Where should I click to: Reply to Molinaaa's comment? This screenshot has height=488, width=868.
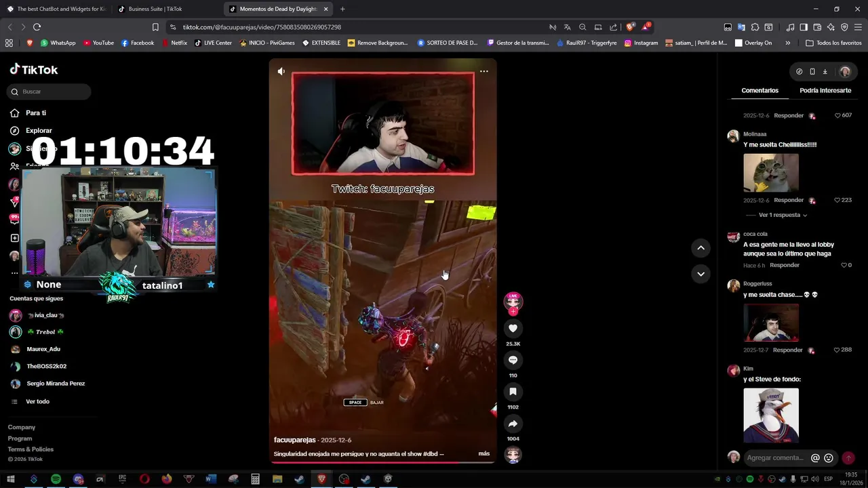789,200
